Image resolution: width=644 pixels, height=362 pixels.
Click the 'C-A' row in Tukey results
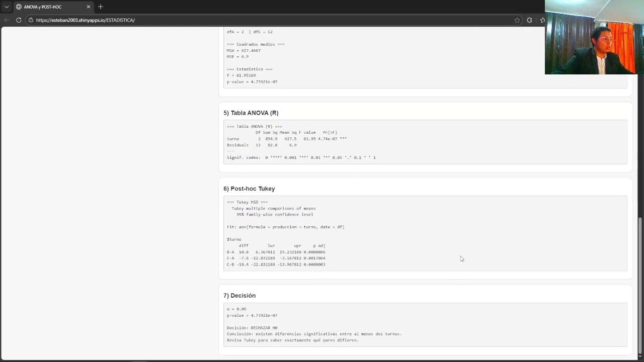coord(276,258)
